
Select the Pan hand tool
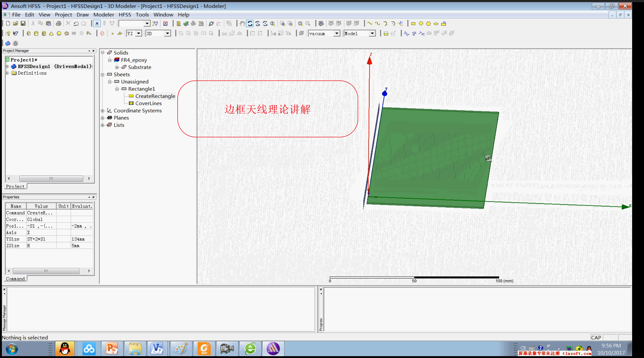click(242, 24)
